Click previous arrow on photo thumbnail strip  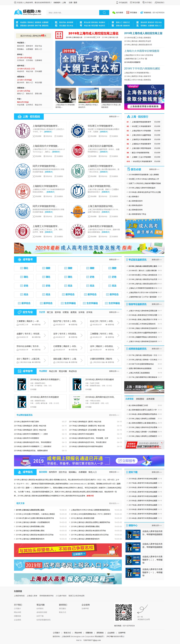pyautogui.click(x=57, y=95)
